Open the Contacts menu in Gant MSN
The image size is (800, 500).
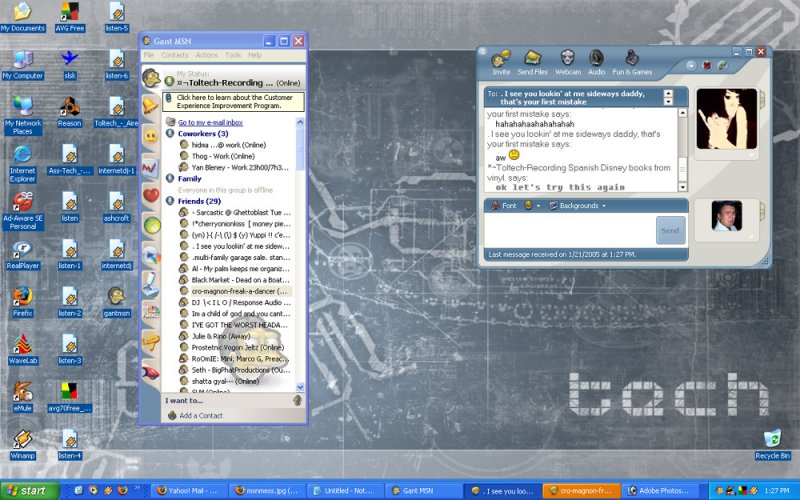[x=174, y=55]
